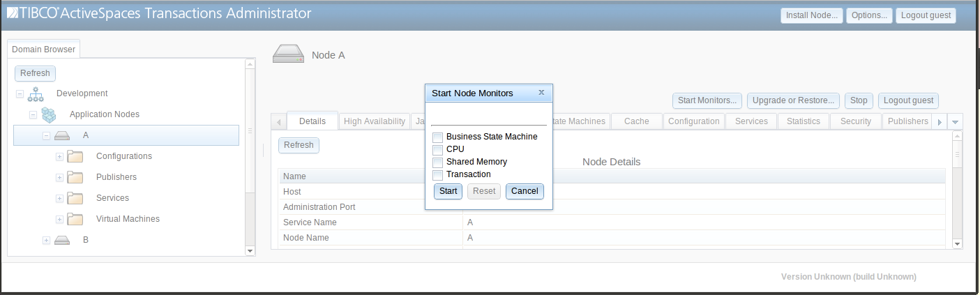The image size is (980, 295).
Task: Select the Development tree item label
Action: point(82,93)
